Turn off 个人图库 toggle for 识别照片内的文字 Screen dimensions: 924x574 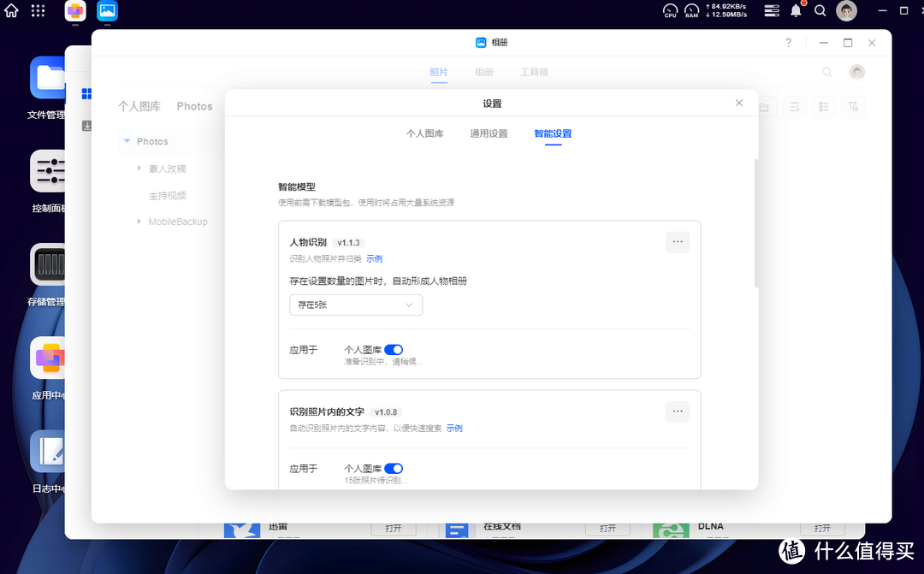tap(394, 468)
